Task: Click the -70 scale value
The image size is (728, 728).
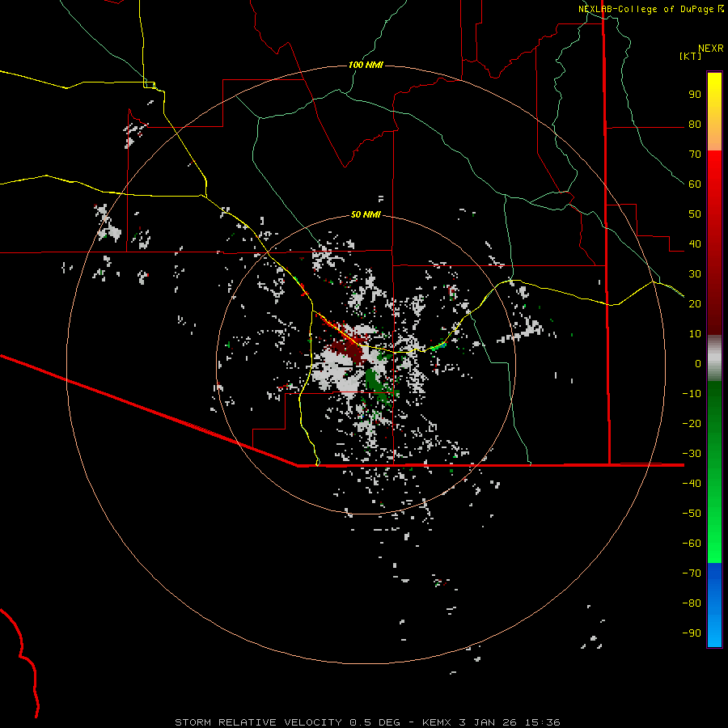Action: 692,573
